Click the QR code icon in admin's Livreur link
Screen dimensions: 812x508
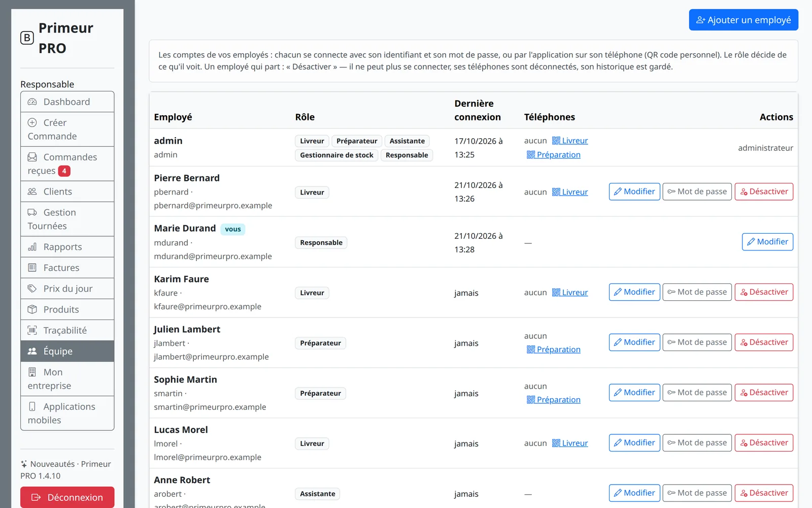point(556,141)
